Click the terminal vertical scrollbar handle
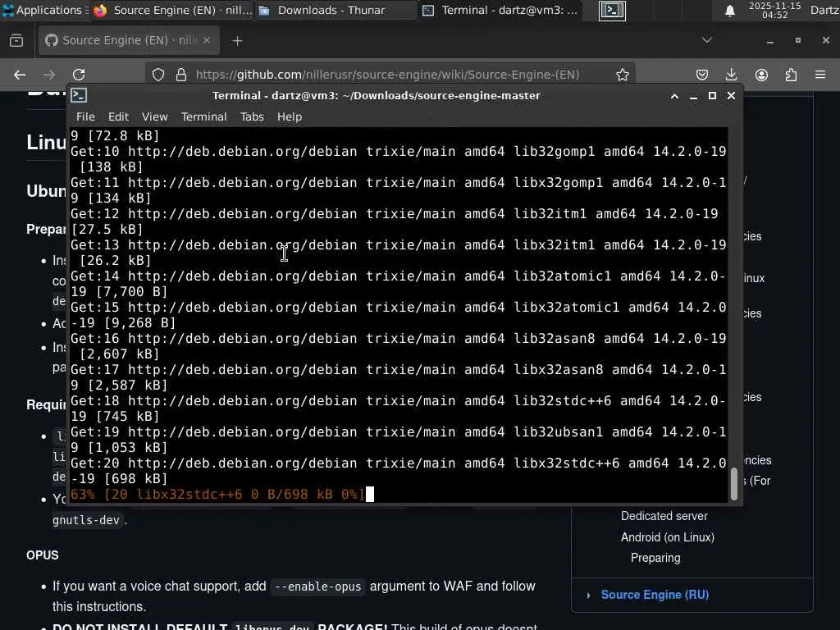This screenshot has height=630, width=840. coord(734,484)
